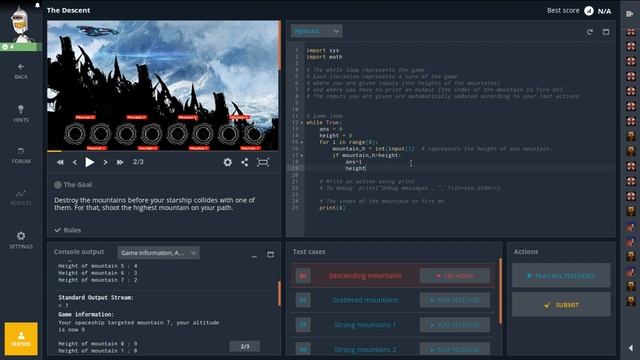
Task: Rewind replay to the first frame
Action: click(60, 162)
